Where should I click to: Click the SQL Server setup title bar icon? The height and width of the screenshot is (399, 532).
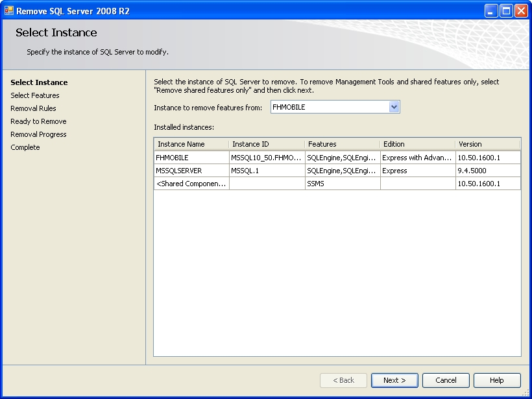[x=8, y=10]
